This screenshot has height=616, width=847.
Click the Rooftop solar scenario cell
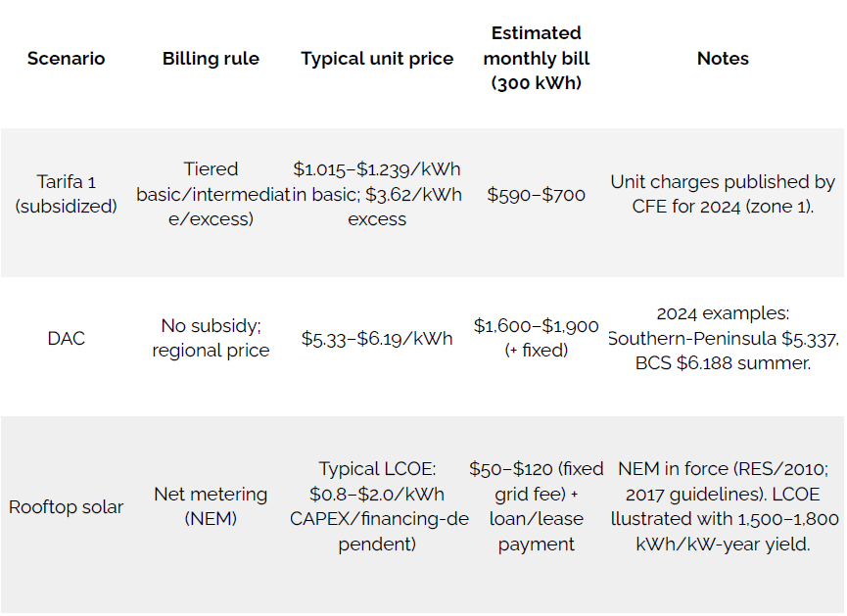(66, 507)
